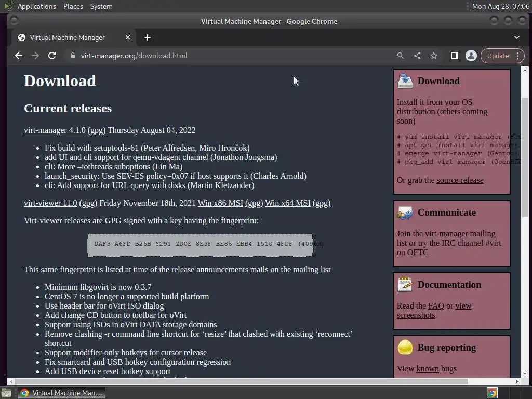Viewport: 532px width, 399px height.
Task: Click the Chrome icon in system tray
Action: (492, 393)
